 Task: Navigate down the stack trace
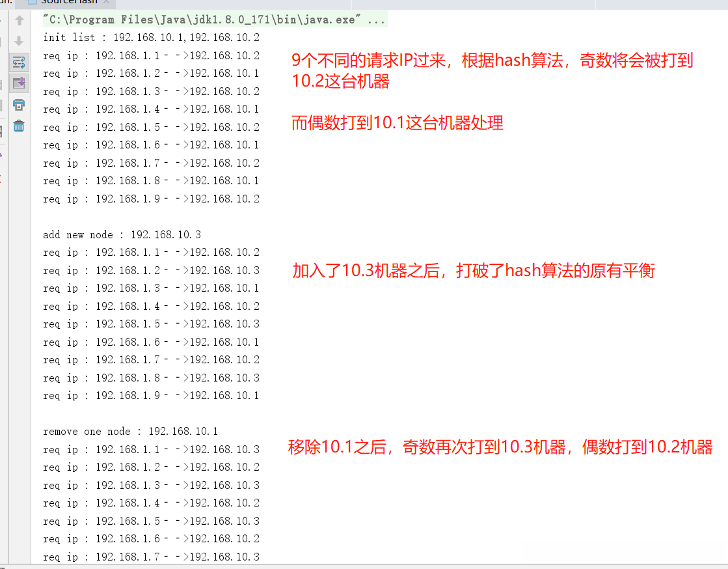[x=20, y=39]
